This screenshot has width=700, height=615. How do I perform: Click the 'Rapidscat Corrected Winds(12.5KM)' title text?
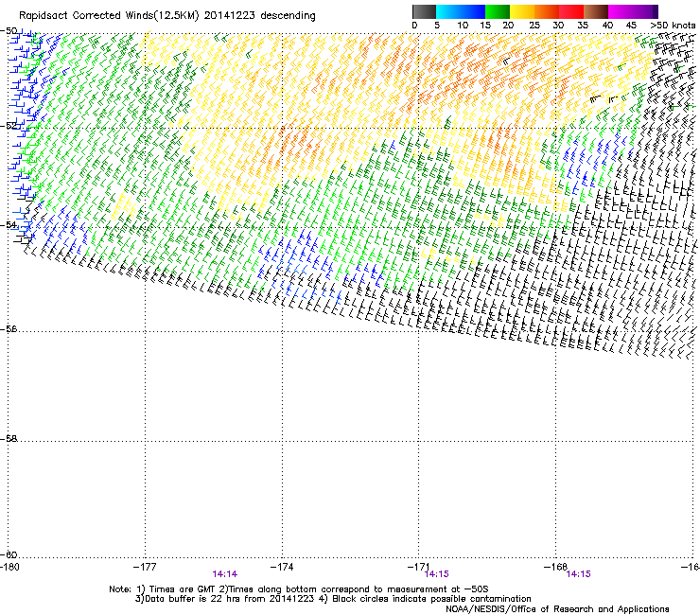click(x=109, y=16)
